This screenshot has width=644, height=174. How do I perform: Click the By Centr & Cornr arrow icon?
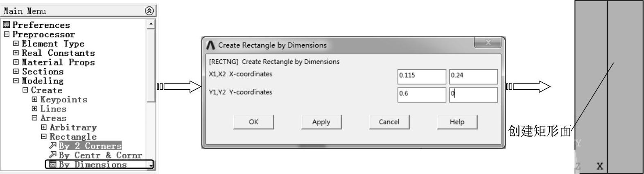53,155
